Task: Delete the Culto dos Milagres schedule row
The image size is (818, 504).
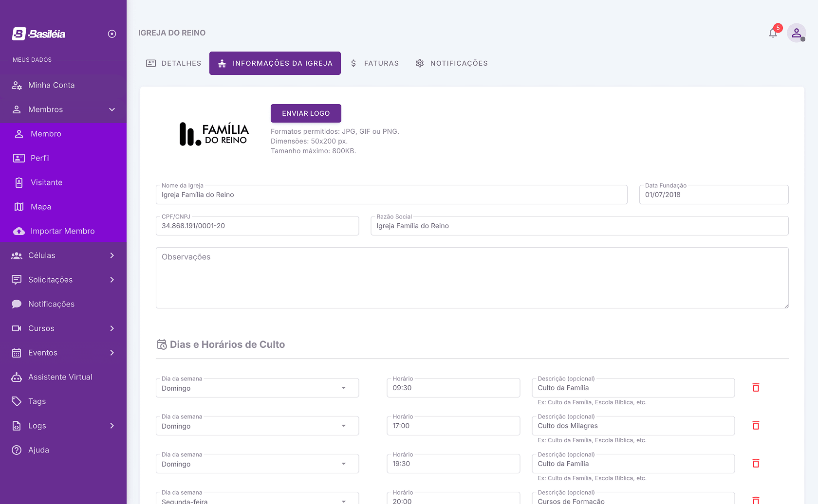Action: coord(756,425)
